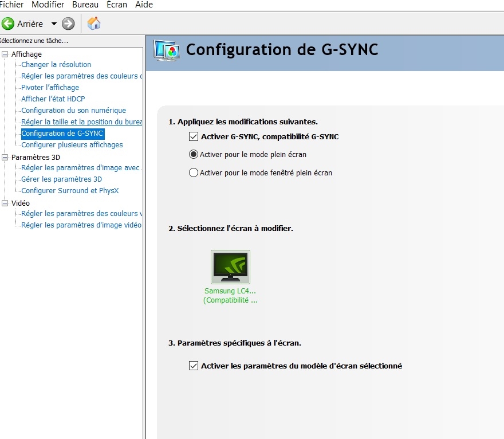
Task: Open the Aide menu
Action: [144, 5]
